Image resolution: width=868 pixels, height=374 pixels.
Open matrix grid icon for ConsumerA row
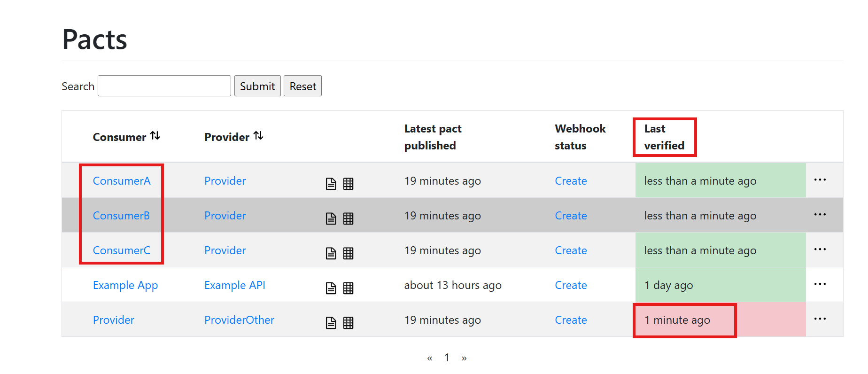[x=348, y=184]
